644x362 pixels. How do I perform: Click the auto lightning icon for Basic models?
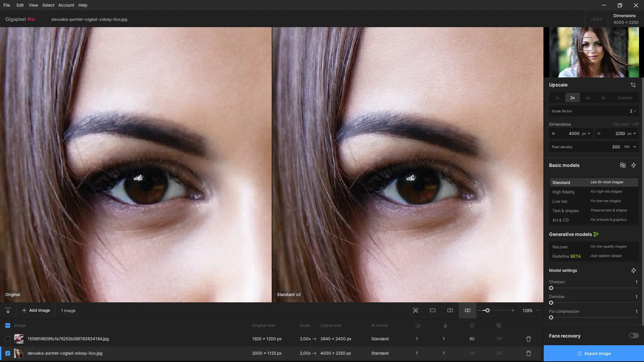(x=633, y=165)
